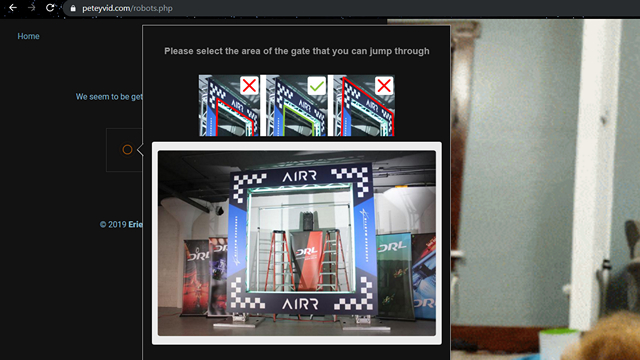This screenshot has width=640, height=360.
Task: View site info via the padlock icon
Action: (x=73, y=8)
